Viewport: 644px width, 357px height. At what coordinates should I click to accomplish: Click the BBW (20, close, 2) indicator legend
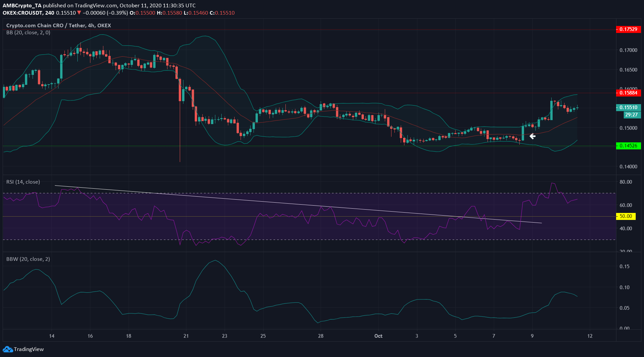pyautogui.click(x=28, y=259)
